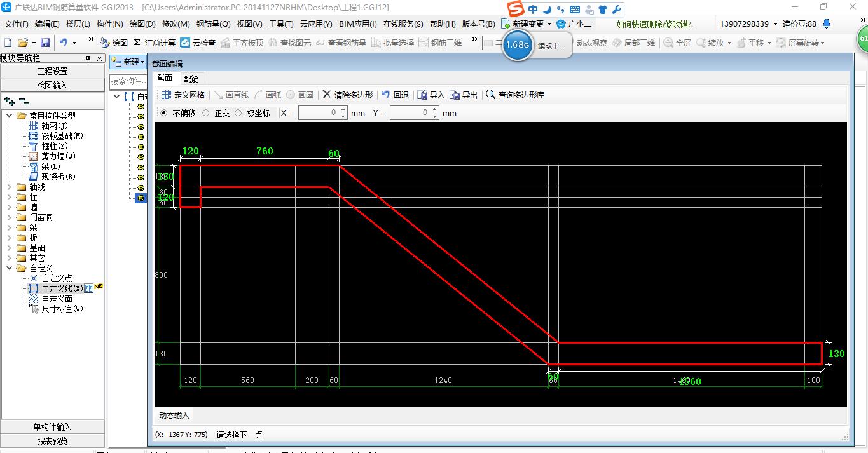
Task: Select 正交 radio option
Action: 205,113
